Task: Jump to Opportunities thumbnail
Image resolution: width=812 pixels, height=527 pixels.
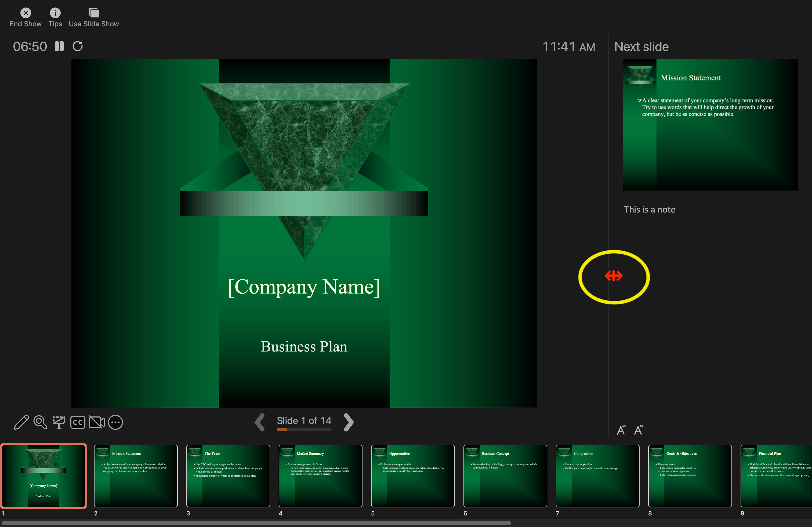Action: click(413, 476)
